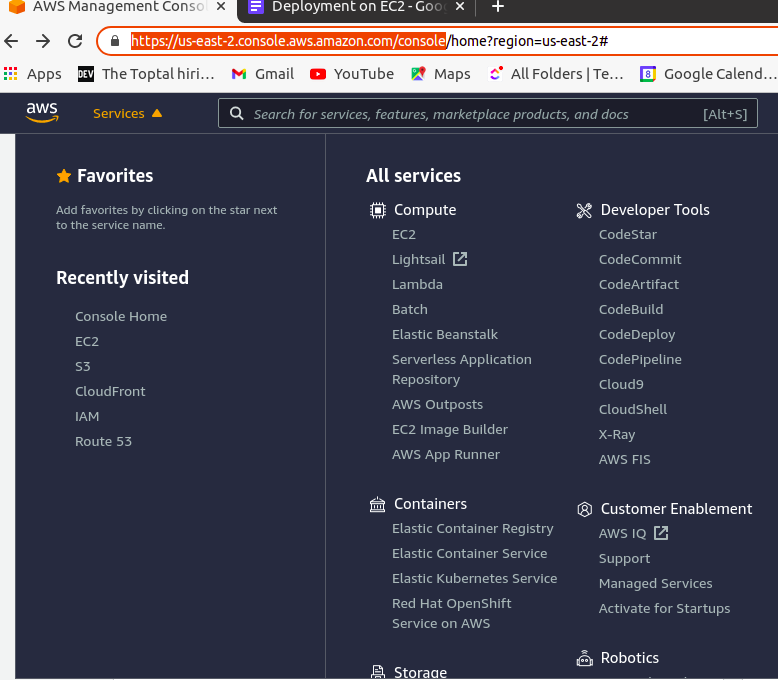778x680 pixels.
Task: Open Apps bookmark grid icon
Action: pos(10,74)
